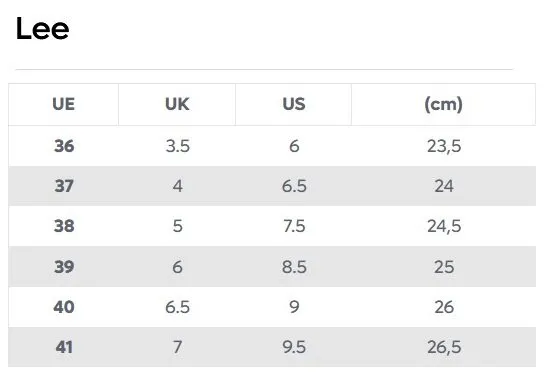Click the 24,5 cm cell

coord(444,226)
